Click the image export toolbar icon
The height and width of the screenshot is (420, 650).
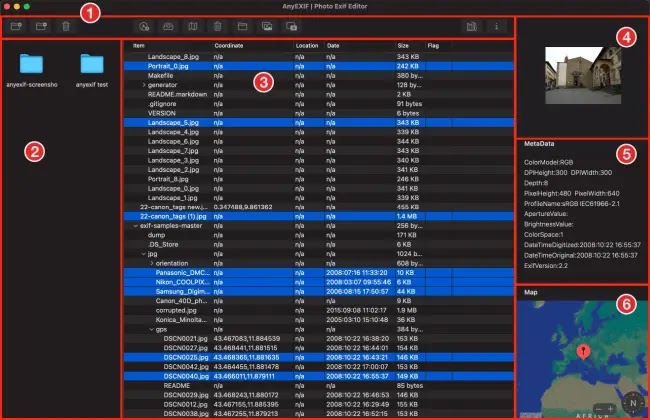click(267, 27)
